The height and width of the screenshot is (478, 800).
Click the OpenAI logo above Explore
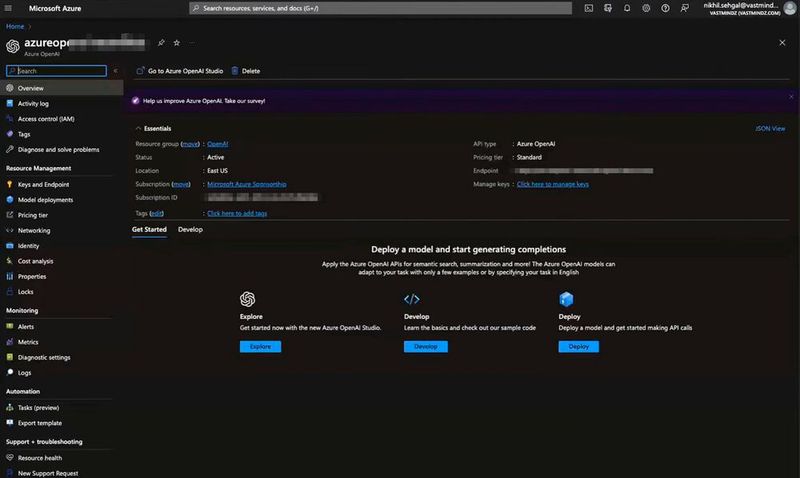247,299
